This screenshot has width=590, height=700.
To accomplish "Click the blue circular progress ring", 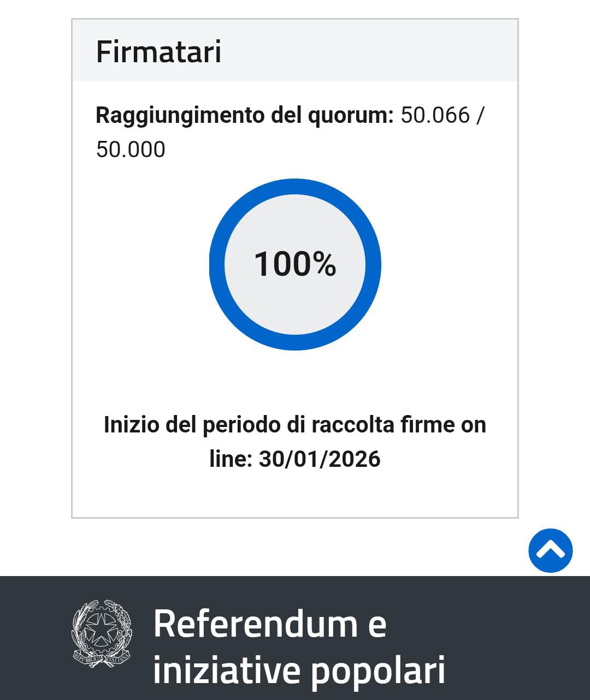I will pos(295,187).
